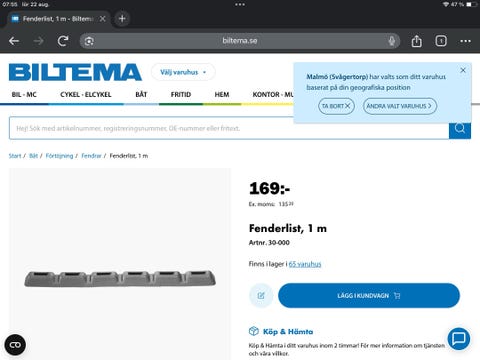The width and height of the screenshot is (480, 360).
Task: Open the BÅT menu category
Action: [141, 95]
